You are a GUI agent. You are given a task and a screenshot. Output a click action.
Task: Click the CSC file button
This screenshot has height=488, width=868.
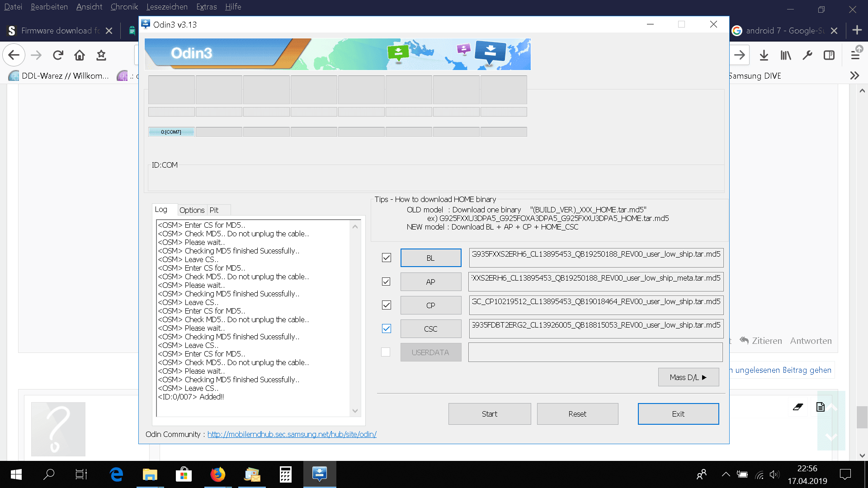[431, 329]
